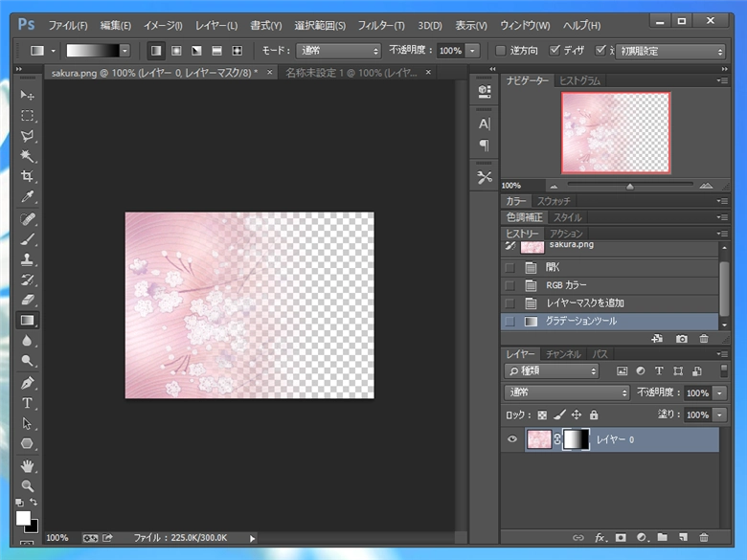Enable the 逆方向 checkbox
The width and height of the screenshot is (747, 560).
tap(501, 51)
